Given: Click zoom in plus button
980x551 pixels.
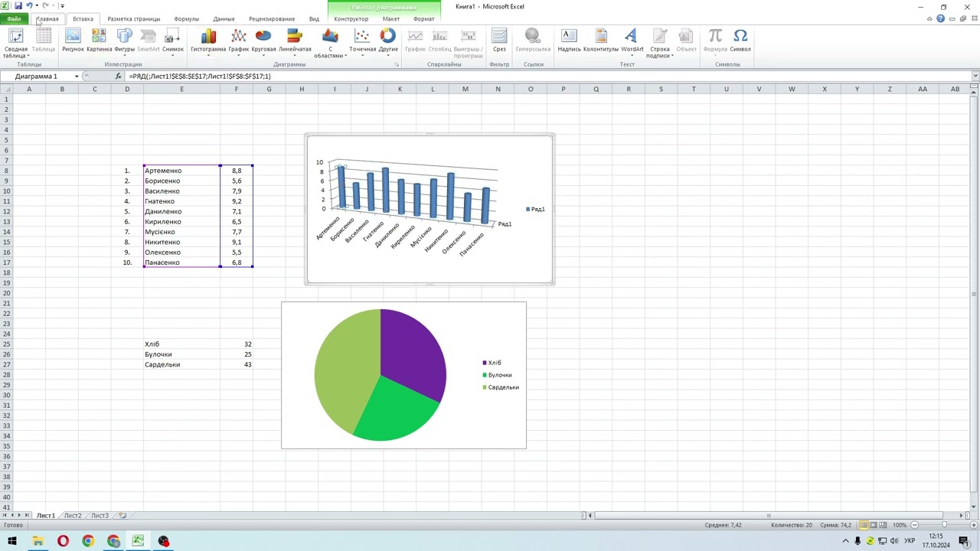Looking at the screenshot, I should click(x=972, y=525).
